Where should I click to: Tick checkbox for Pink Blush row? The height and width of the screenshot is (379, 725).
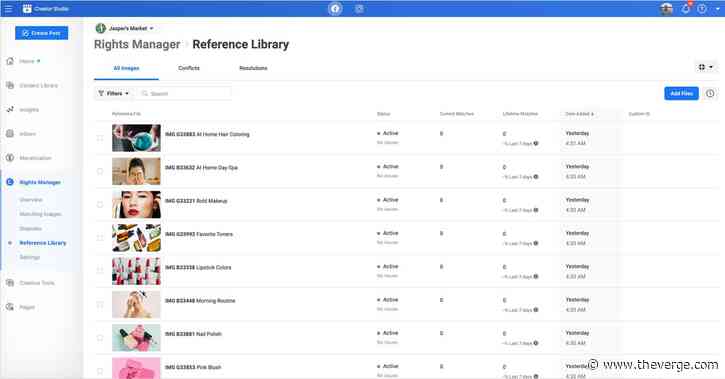100,371
